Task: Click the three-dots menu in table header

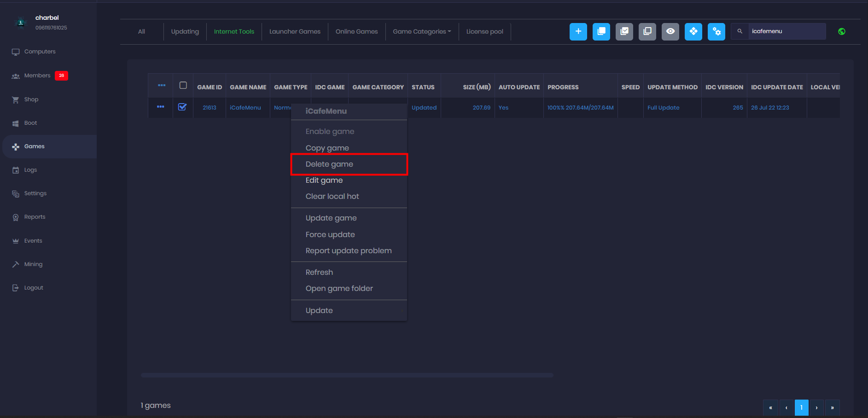Action: pos(161,86)
